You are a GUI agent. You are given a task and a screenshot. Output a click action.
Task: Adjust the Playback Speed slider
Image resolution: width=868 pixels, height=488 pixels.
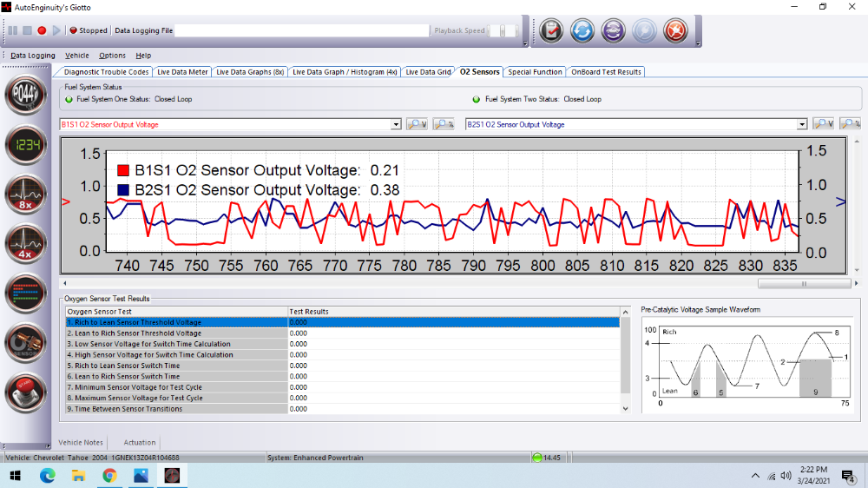pos(503,30)
